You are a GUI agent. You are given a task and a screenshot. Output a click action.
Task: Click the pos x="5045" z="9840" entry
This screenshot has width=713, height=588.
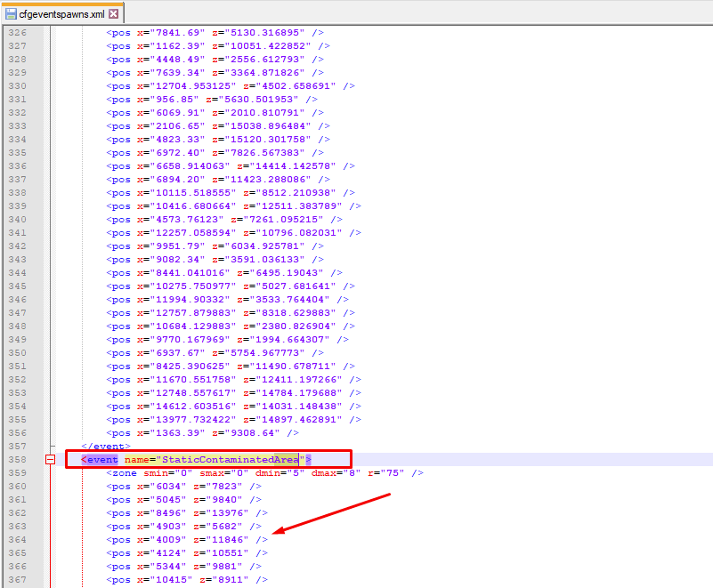point(183,500)
